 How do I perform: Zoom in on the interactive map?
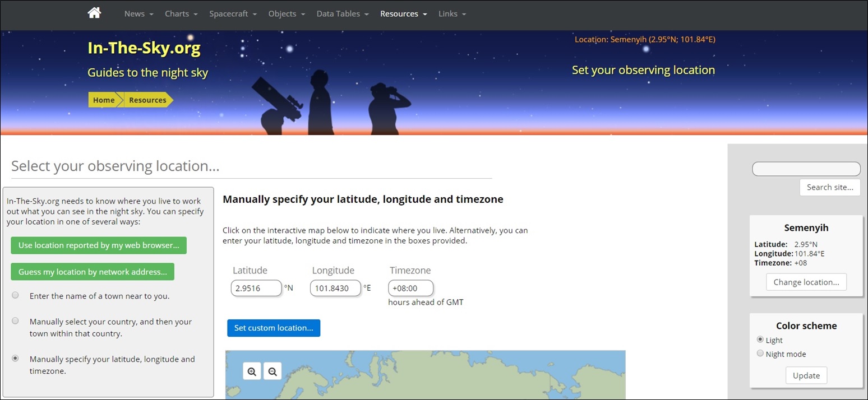coord(252,371)
